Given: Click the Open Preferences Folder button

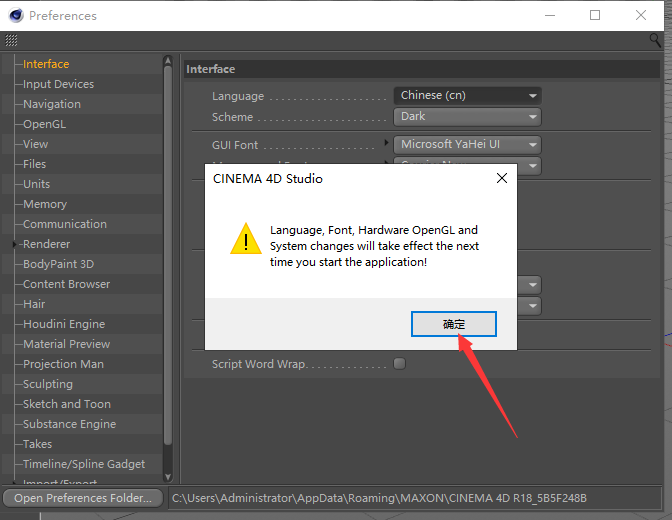Looking at the screenshot, I should (83, 498).
